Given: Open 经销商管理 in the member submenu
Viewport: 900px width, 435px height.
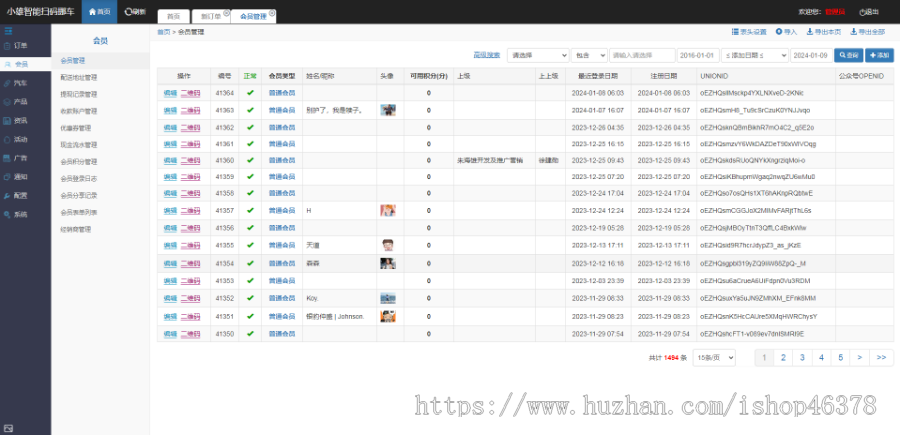Looking at the screenshot, I should [x=75, y=230].
